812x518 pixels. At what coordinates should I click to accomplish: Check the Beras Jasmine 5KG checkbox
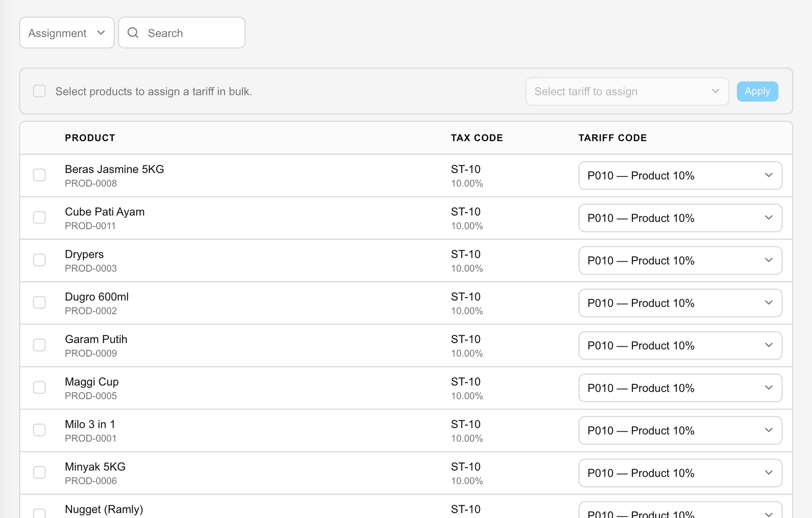click(x=39, y=175)
